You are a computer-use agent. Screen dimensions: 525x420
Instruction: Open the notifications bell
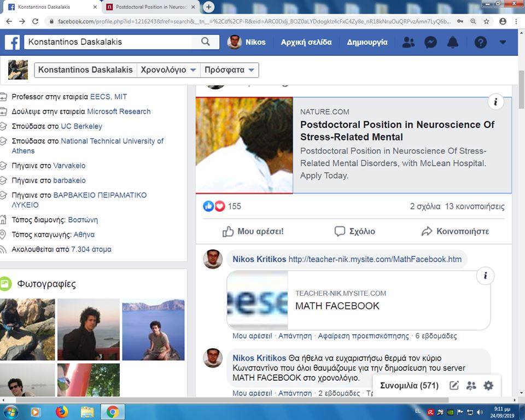(453, 42)
